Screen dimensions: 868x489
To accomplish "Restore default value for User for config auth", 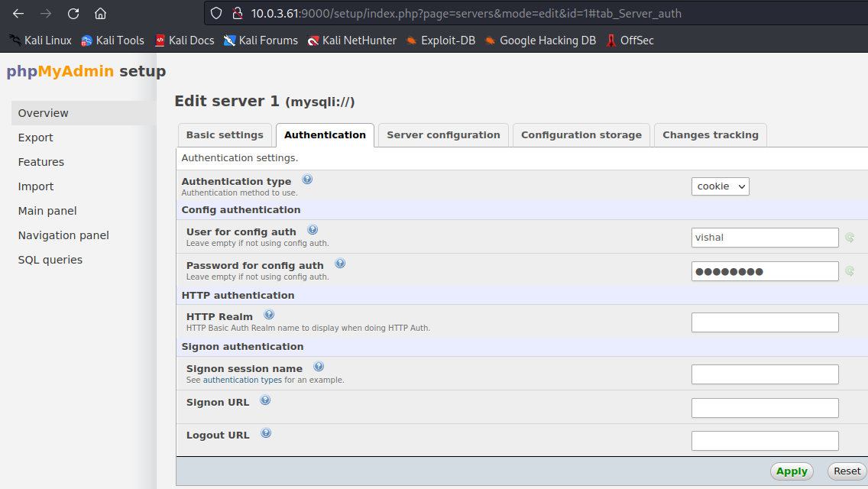I will click(x=850, y=238).
